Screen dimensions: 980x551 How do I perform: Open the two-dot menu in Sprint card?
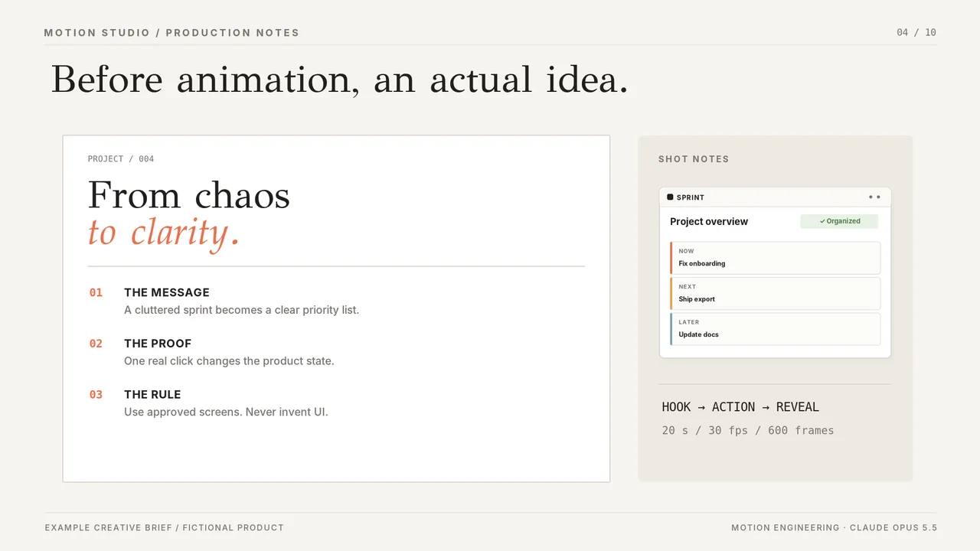pos(874,197)
